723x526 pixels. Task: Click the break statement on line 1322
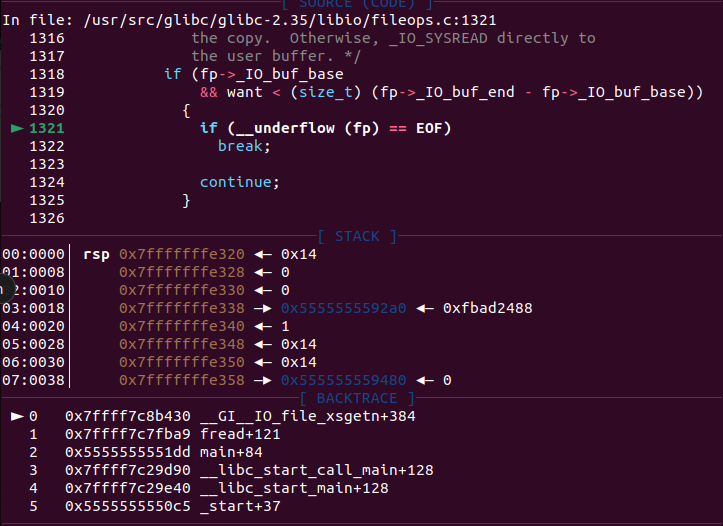pos(244,146)
